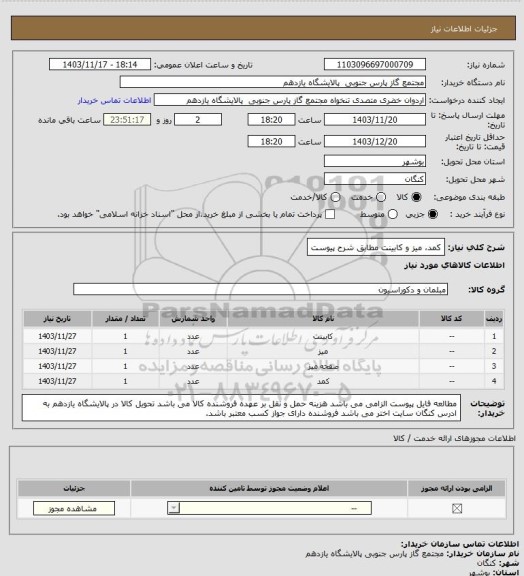The image size is (524, 576).
Task: Select the کمد item row
Action: tap(263, 381)
